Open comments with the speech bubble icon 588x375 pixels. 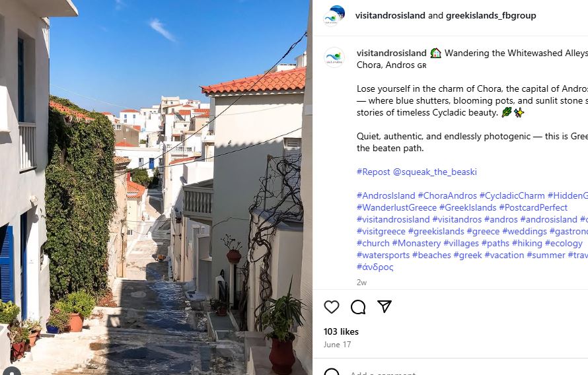[x=358, y=307]
